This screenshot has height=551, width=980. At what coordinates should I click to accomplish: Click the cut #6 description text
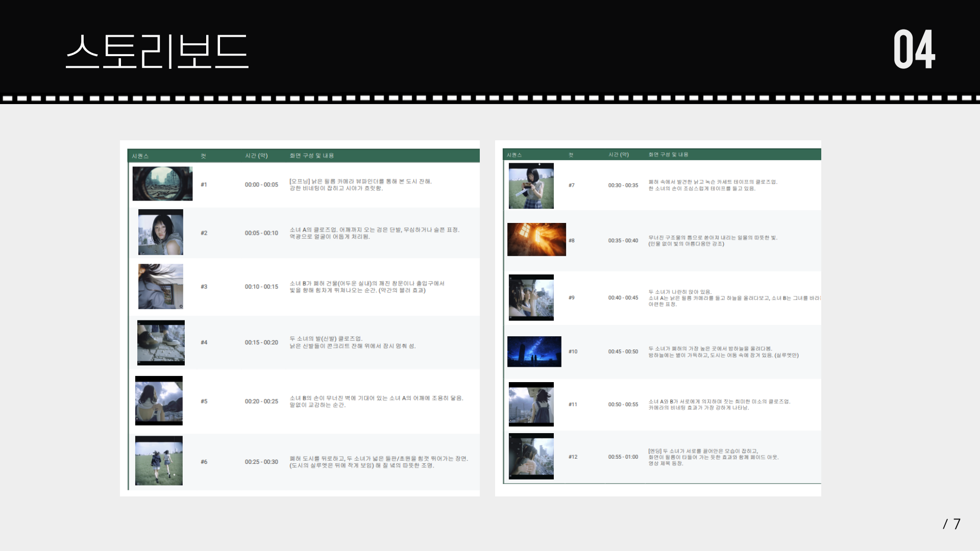click(378, 462)
